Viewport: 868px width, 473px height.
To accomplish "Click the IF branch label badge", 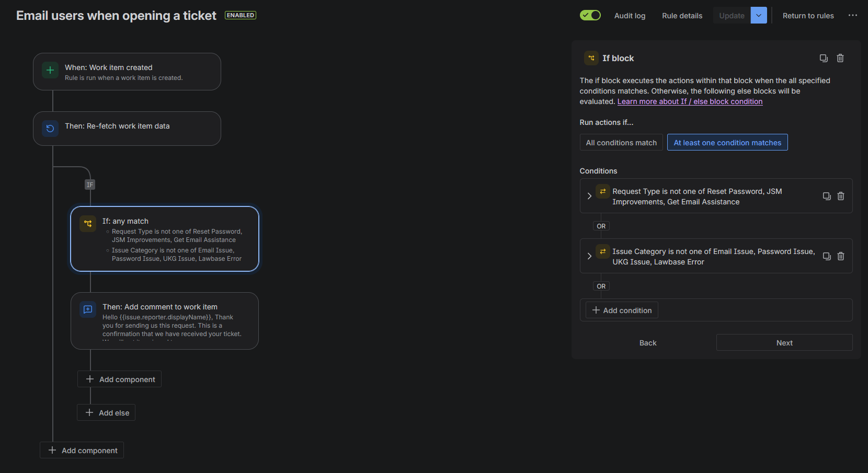I will point(90,184).
